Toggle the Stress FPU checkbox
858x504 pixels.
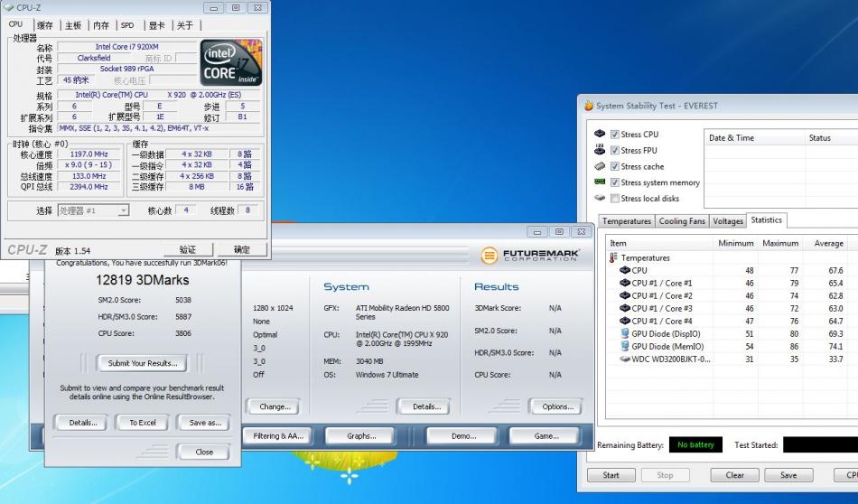615,150
